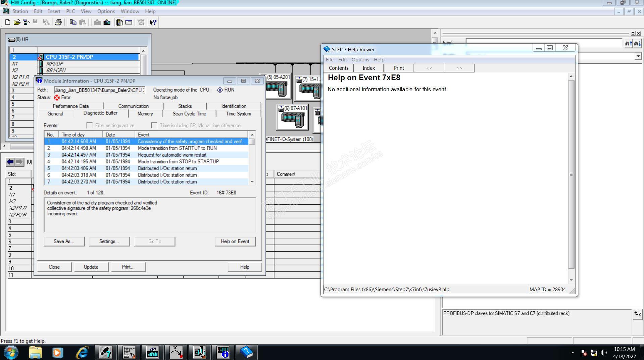The image size is (644, 360).
Task: Click the 'Time of day' column header
Action: [81, 135]
